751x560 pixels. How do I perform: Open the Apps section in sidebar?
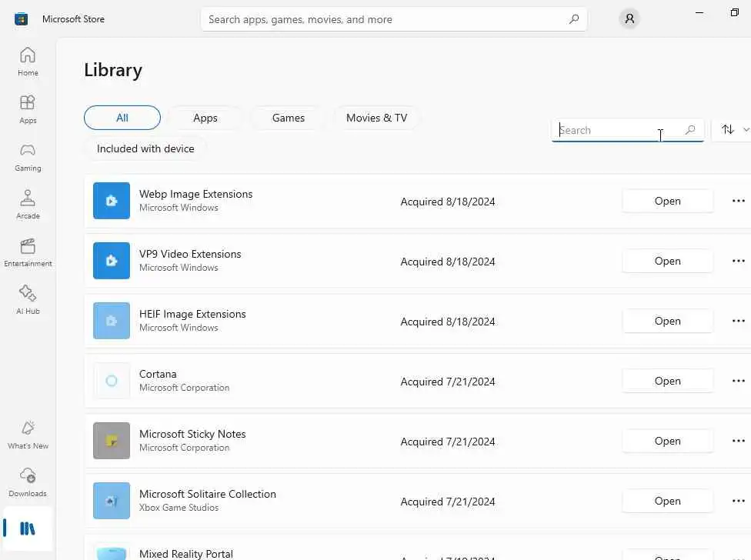pyautogui.click(x=28, y=109)
